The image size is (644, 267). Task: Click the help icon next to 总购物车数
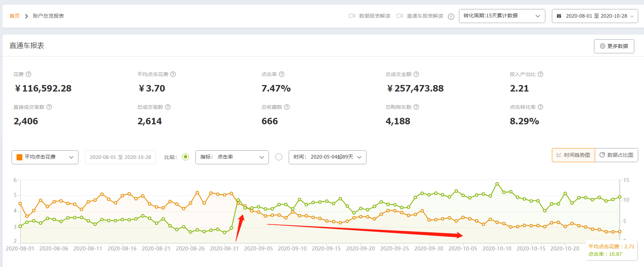416,107
